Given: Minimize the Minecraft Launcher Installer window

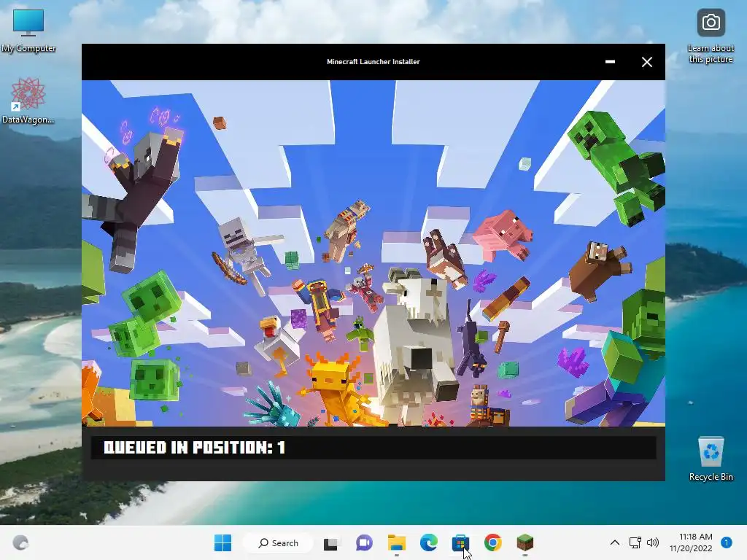Looking at the screenshot, I should 610,62.
